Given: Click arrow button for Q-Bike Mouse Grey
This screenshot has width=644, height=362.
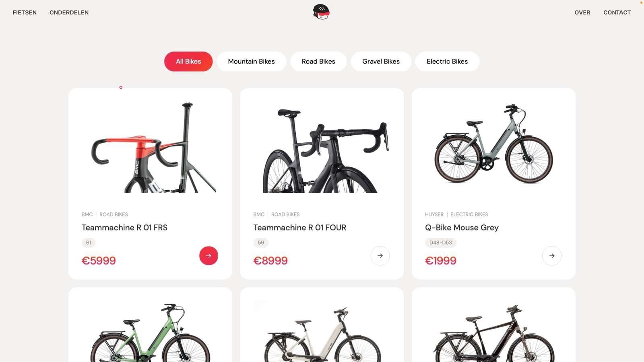Looking at the screenshot, I should [x=552, y=256].
